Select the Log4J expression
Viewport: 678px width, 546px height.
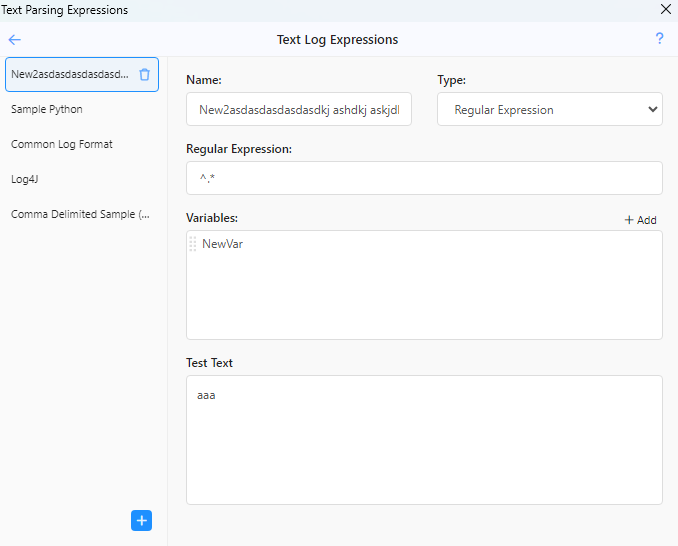coord(82,179)
